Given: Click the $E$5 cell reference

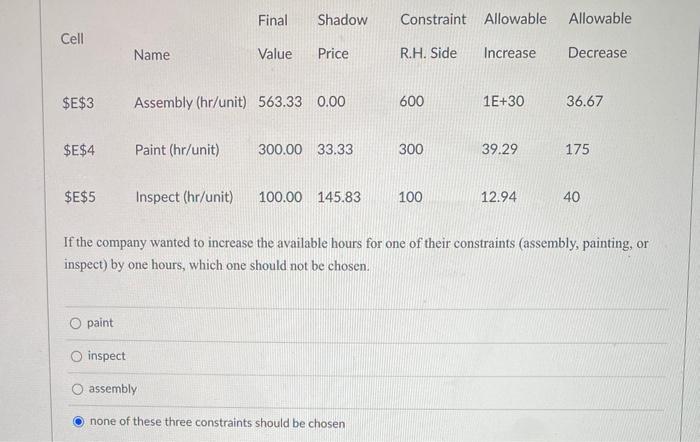Looking at the screenshot, I should [x=78, y=198].
